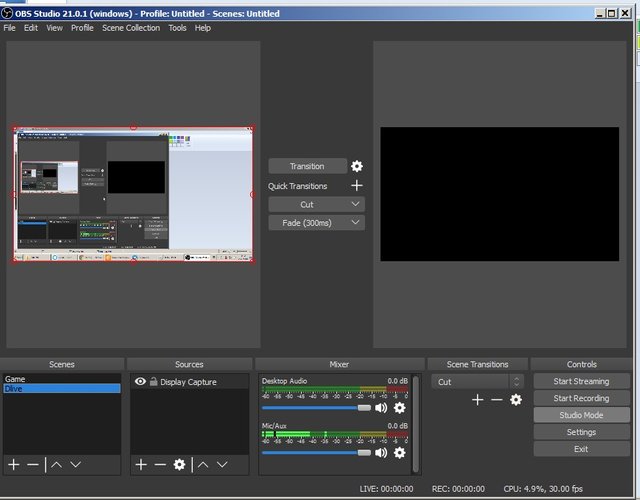The width and height of the screenshot is (640, 500).
Task: Open the Edit menu
Action: point(31,28)
